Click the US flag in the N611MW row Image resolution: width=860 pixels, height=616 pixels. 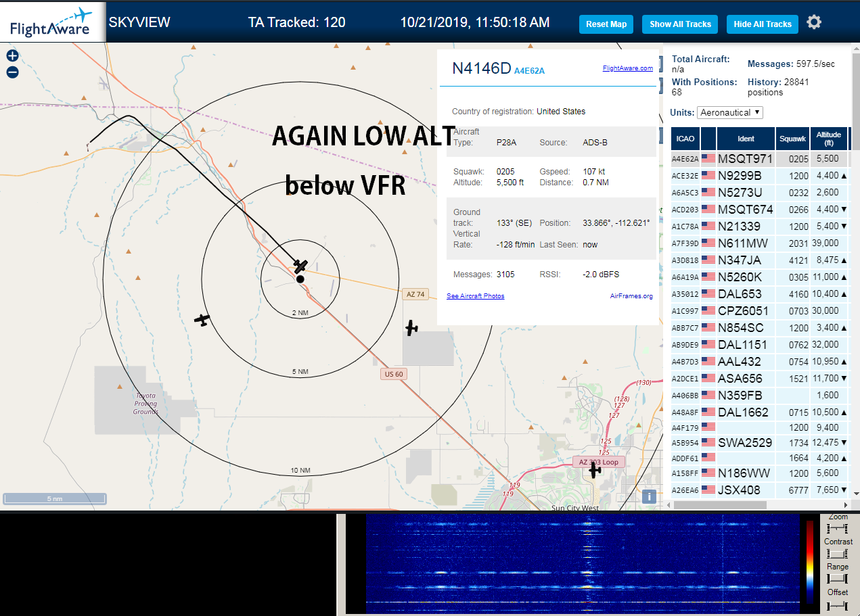(708, 243)
